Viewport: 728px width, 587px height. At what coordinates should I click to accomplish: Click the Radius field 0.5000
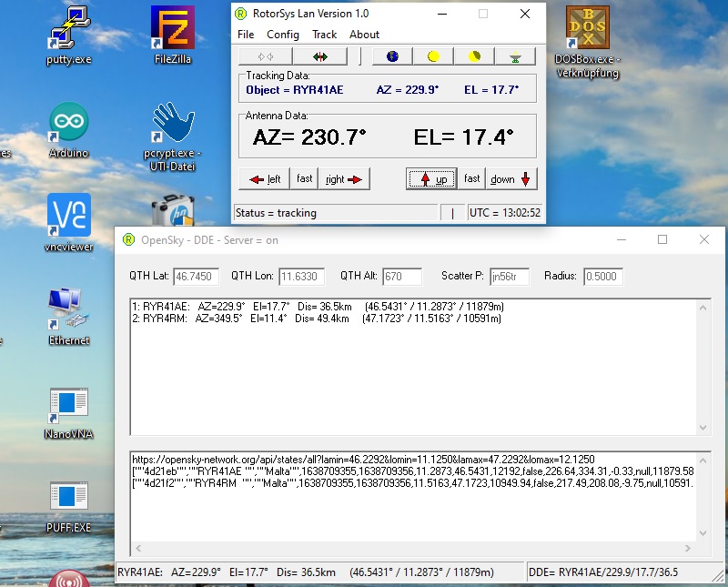(x=602, y=277)
